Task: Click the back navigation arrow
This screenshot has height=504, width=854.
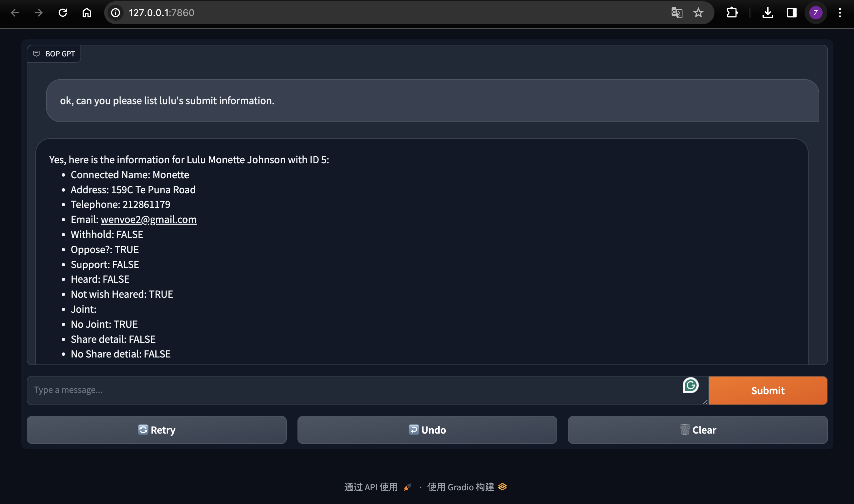Action: click(15, 13)
